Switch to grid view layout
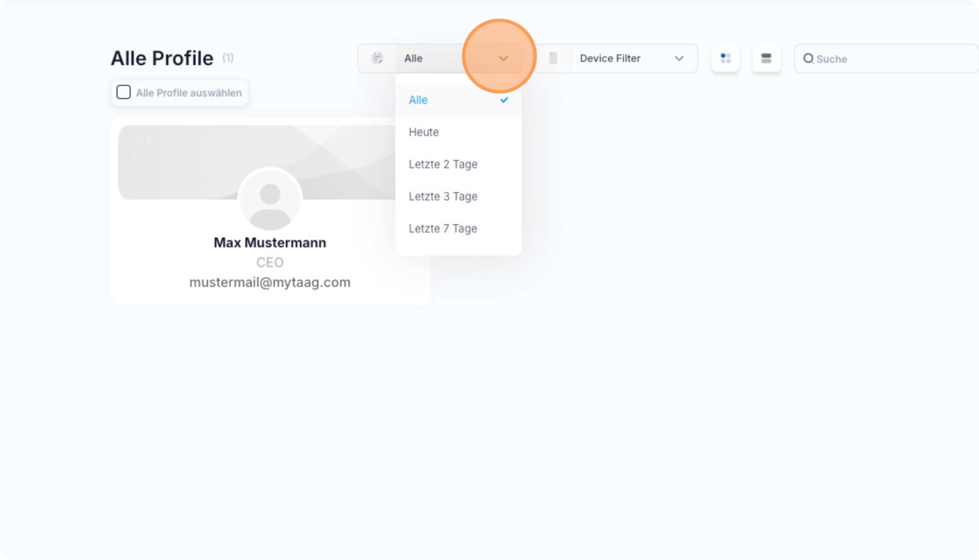 click(725, 58)
